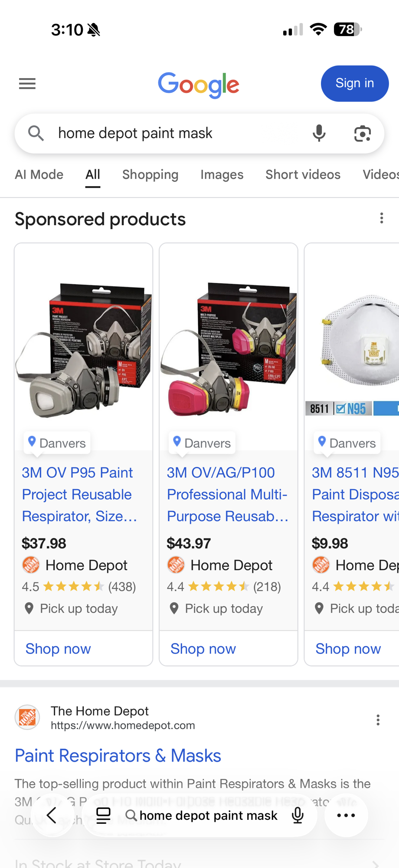Click Shop now for 3M OV/AG/P100 respirator
Image resolution: width=399 pixels, height=868 pixels.
203,648
